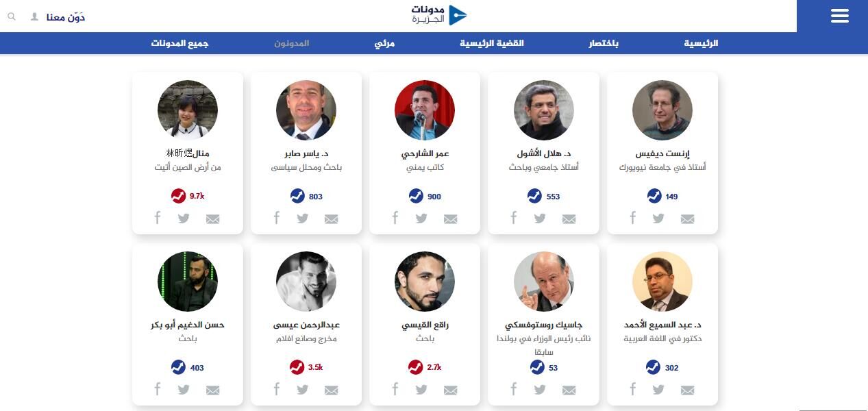The height and width of the screenshot is (411, 868).
Task: Open جاسيك روستوفسكي's profile photo
Action: coord(544,282)
